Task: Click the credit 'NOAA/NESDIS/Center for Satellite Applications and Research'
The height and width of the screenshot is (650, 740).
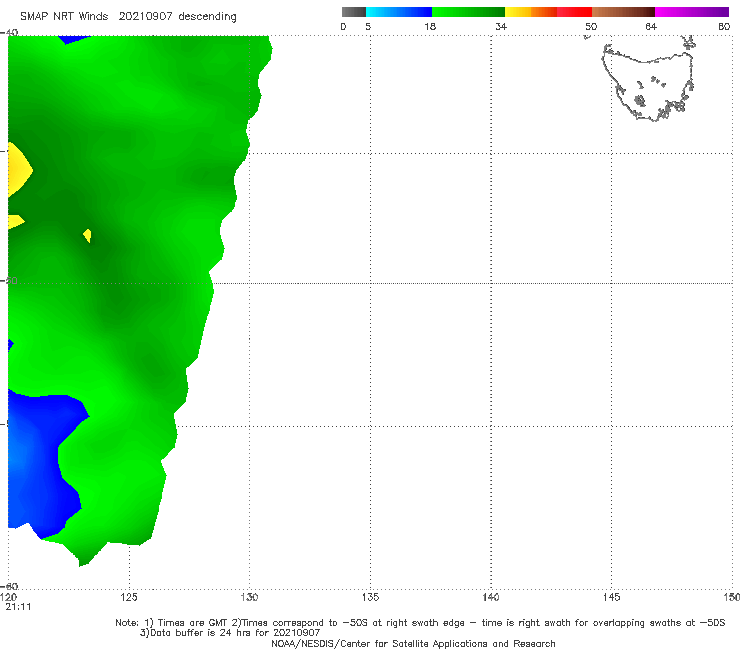Action: 413,643
